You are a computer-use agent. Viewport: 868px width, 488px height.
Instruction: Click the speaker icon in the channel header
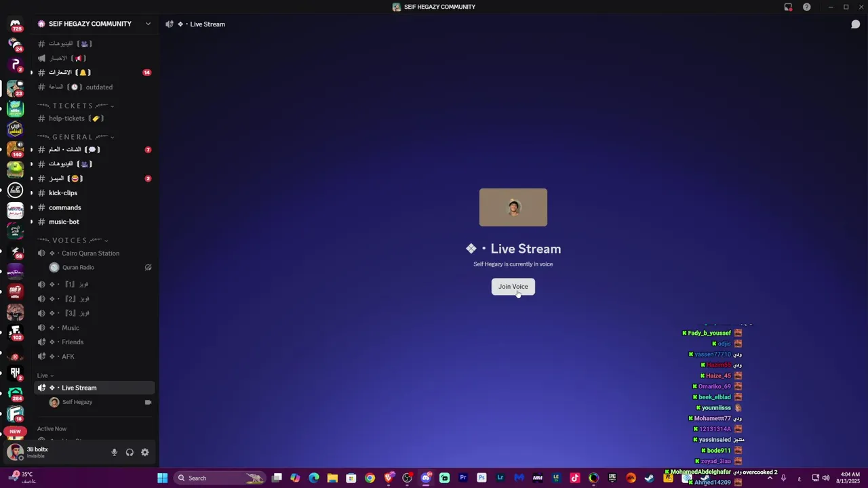point(170,24)
